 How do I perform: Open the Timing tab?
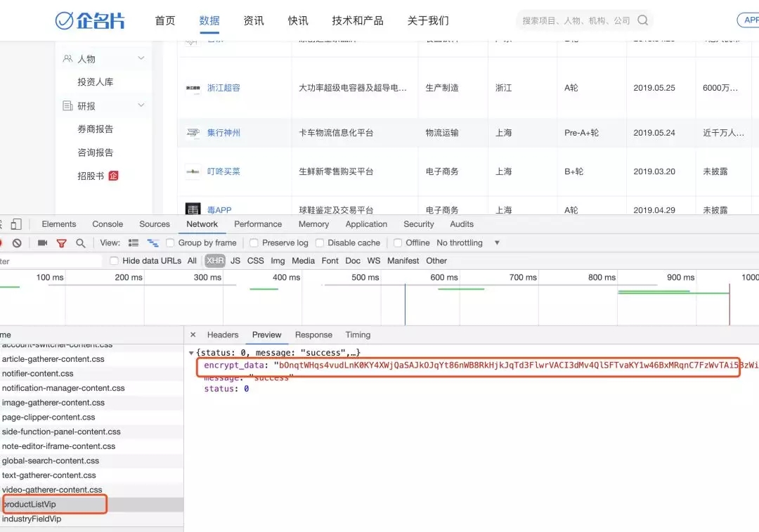pyautogui.click(x=358, y=335)
